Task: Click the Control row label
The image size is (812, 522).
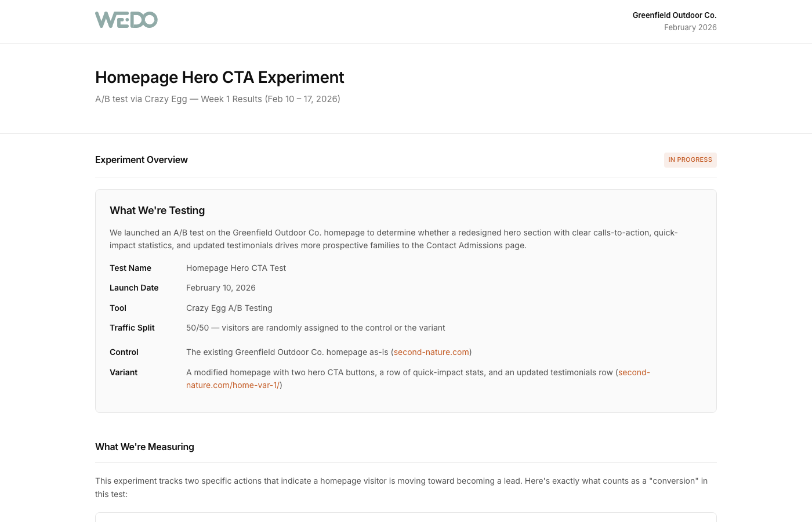Action: 124,352
